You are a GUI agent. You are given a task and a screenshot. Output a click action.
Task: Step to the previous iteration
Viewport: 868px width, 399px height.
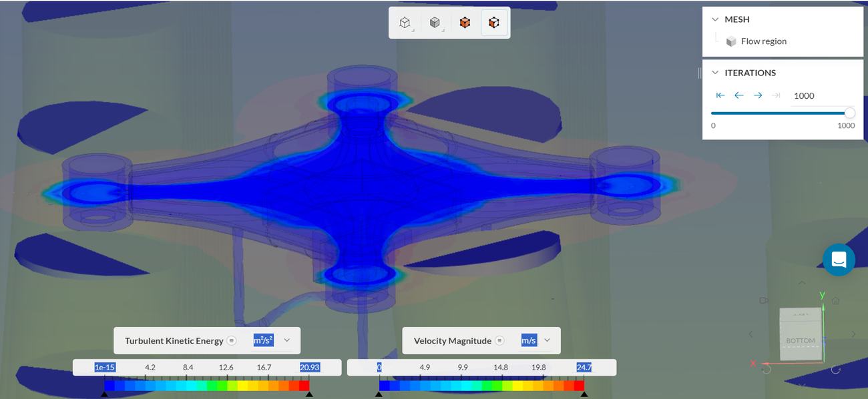tap(739, 95)
